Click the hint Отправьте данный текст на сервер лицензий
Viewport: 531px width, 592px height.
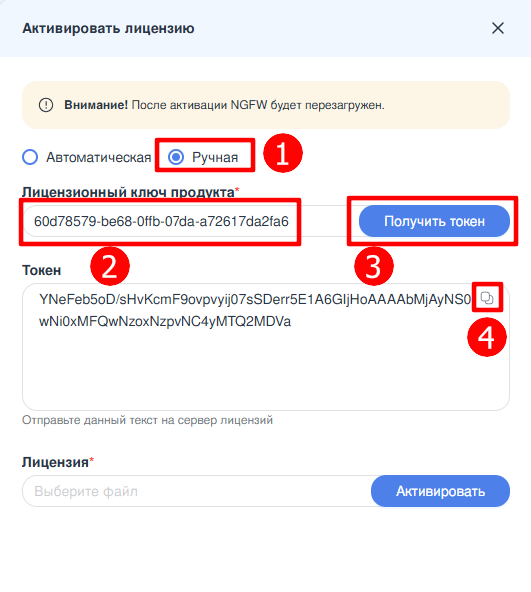click(147, 420)
